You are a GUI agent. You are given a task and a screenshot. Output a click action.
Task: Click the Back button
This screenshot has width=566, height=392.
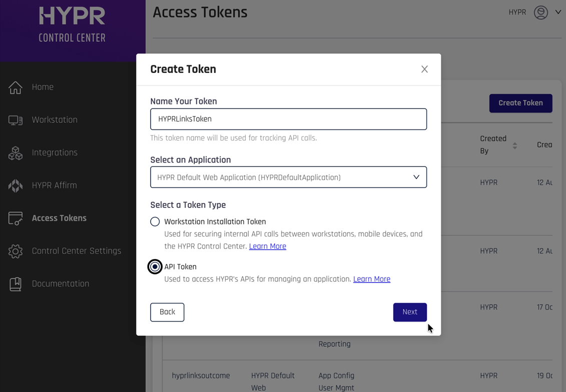tap(167, 312)
